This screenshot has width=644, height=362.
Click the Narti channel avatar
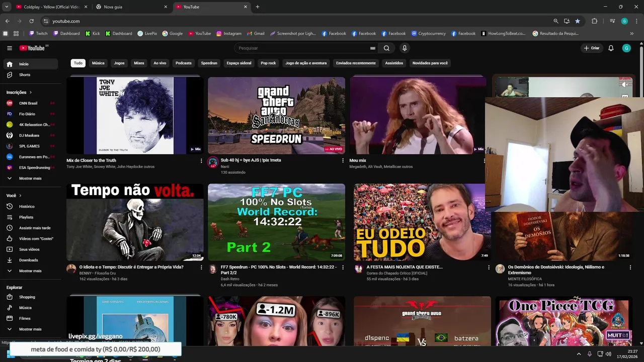[x=213, y=162]
